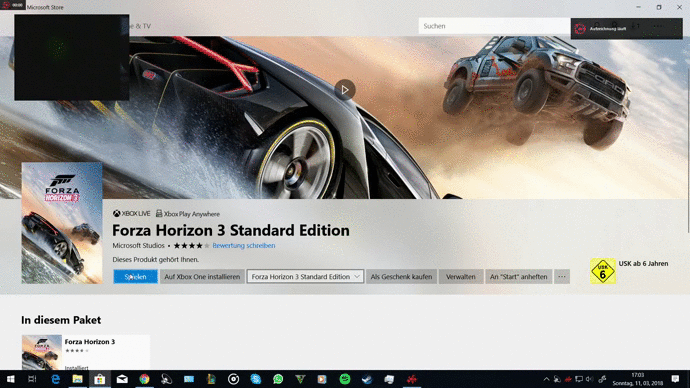Launch Google Chrome from the taskbar
Screen dimensions: 690x388
[x=144, y=379]
